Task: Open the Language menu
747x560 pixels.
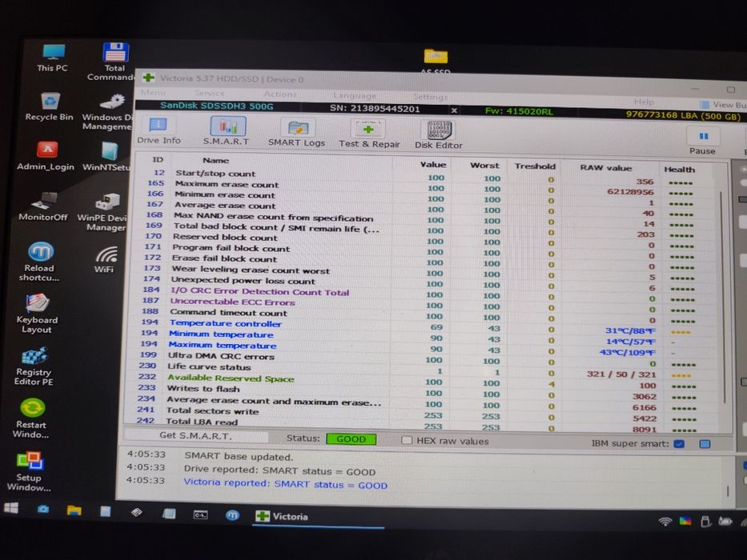Action: pyautogui.click(x=355, y=96)
